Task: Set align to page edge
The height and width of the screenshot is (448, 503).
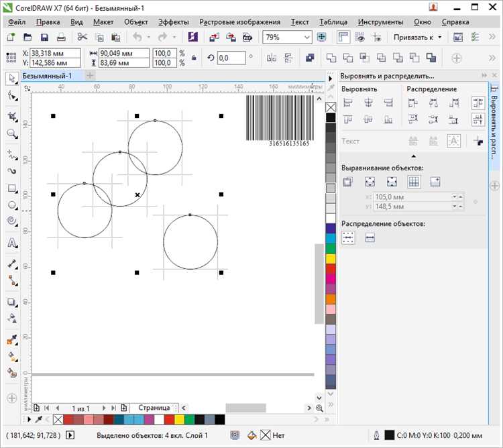Action: tap(370, 182)
